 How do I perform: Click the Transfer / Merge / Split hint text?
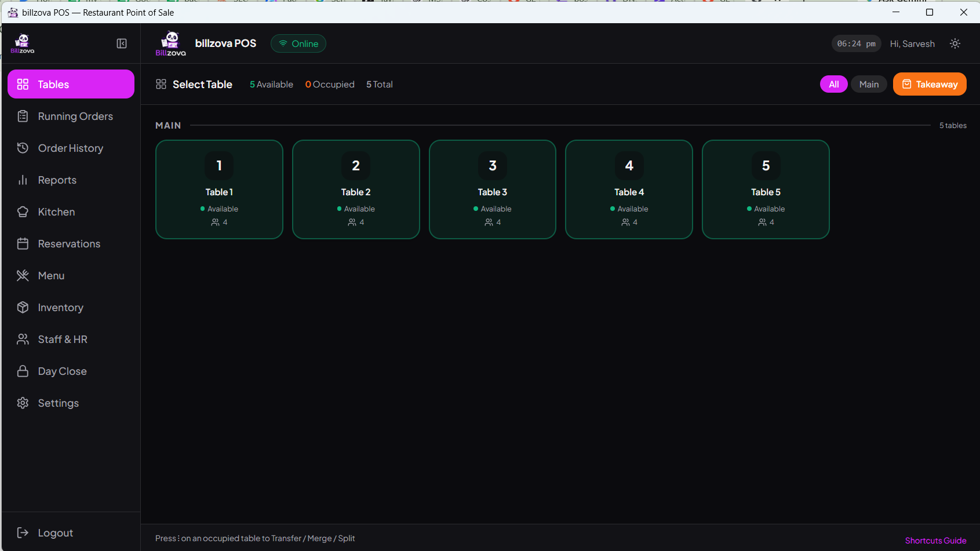pos(255,538)
